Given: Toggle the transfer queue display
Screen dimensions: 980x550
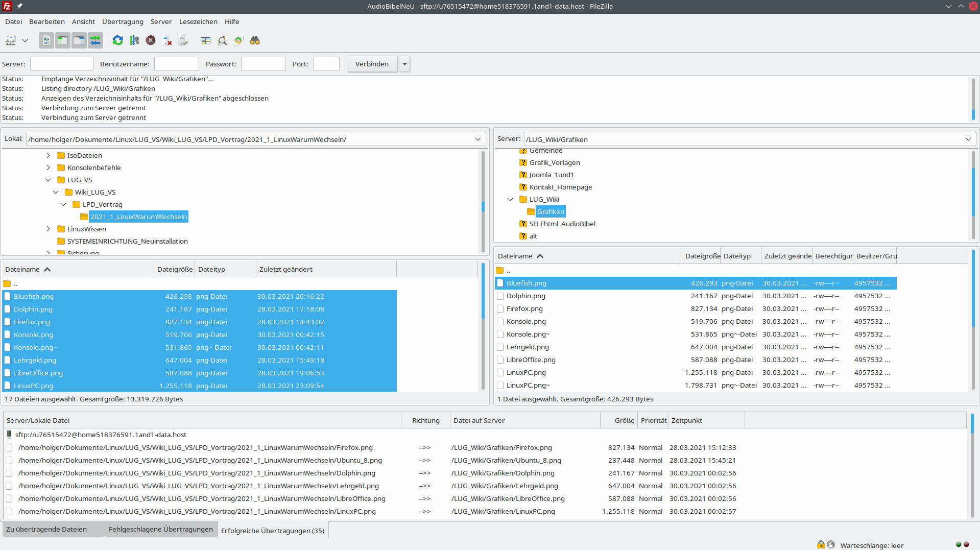Looking at the screenshot, I should [95, 40].
